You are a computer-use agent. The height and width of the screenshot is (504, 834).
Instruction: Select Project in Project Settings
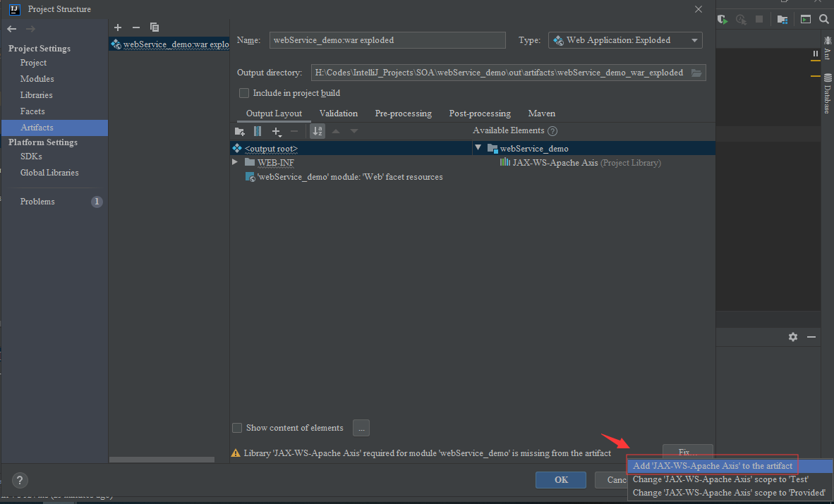pos(33,63)
